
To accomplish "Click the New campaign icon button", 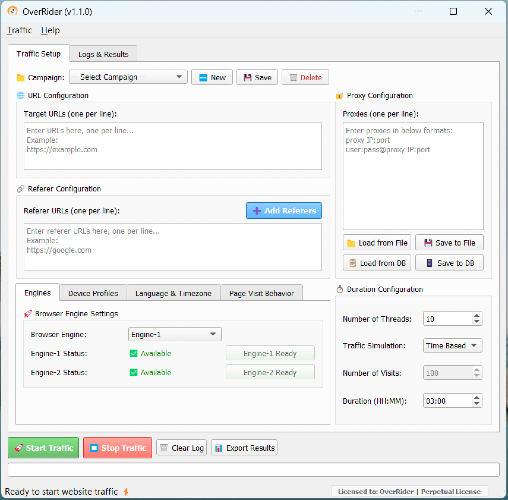I will [203, 78].
